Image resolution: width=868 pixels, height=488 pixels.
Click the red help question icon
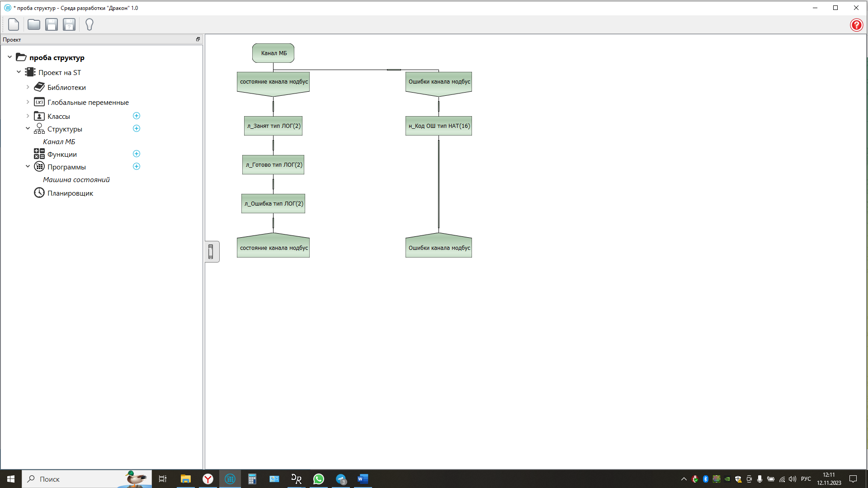[x=856, y=25]
